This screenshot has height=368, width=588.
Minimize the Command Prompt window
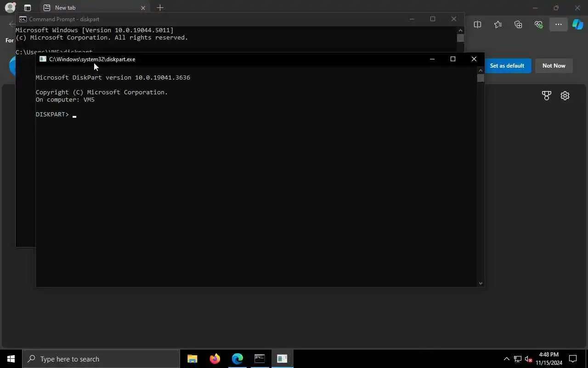412,19
